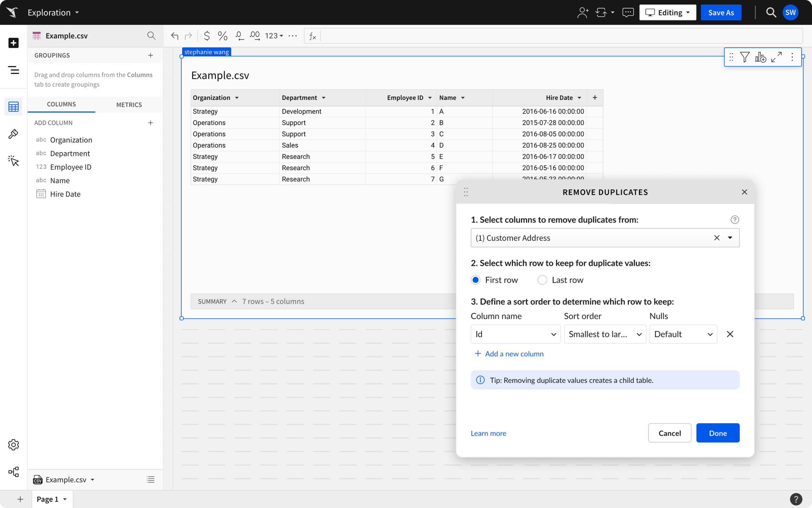Click the format paintbrush sidebar icon
This screenshot has width=812, height=508.
[13, 134]
